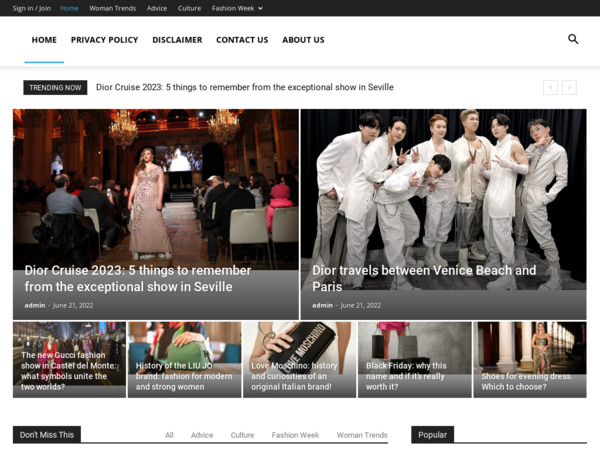Open Love Moschino history article card

[300, 360]
